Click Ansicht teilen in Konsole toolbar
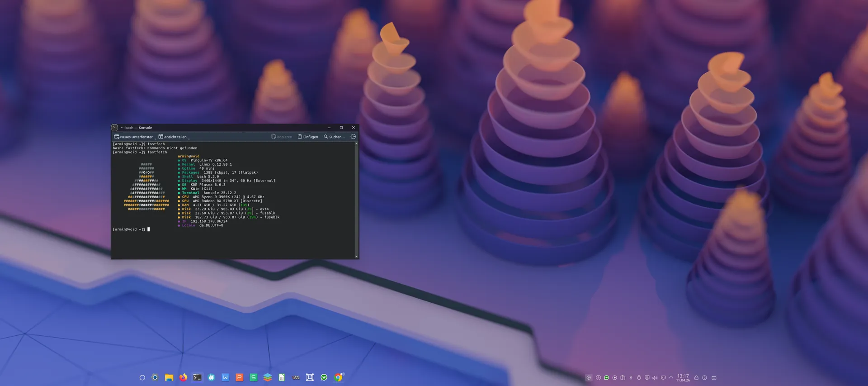Image resolution: width=868 pixels, height=386 pixels. click(172, 137)
